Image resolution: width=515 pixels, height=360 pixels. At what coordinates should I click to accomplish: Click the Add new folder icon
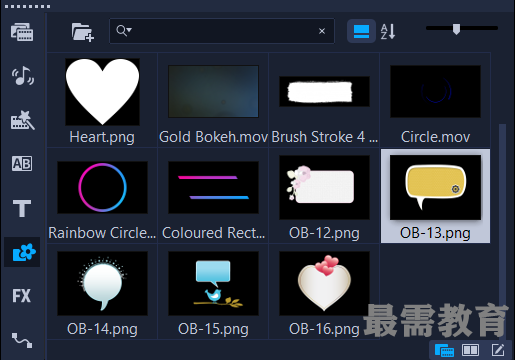[83, 32]
